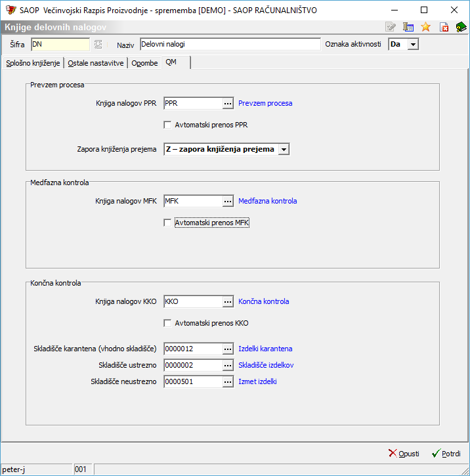This screenshot has width=470, height=476.
Task: Maximize the SAOP window
Action: pos(424,10)
